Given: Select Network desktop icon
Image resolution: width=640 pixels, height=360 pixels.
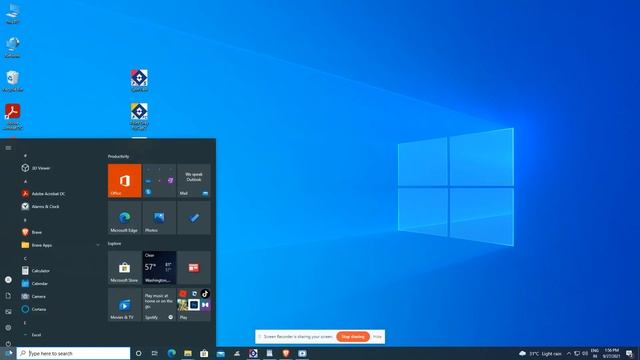Looking at the screenshot, I should coord(13,47).
